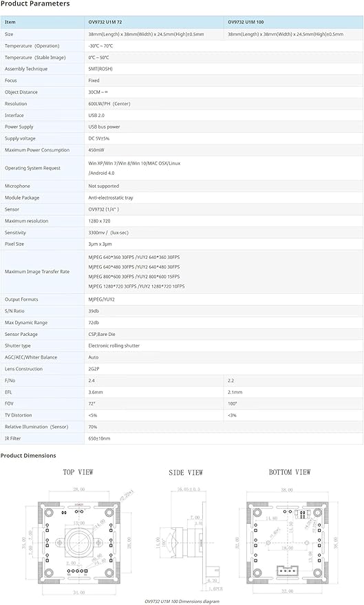This screenshot has height=605, width=364.
Task: Select the Maximum Power Consumption label
Action: pos(37,150)
